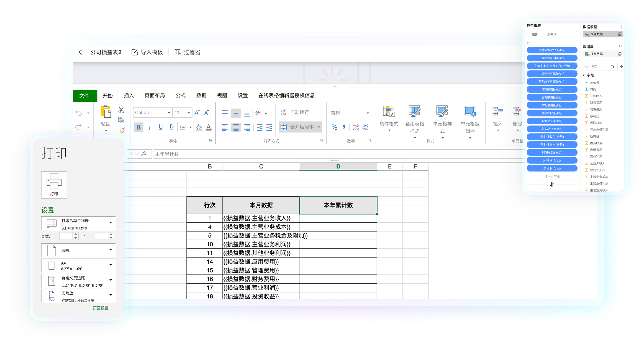Click the font color A swatch

click(208, 127)
